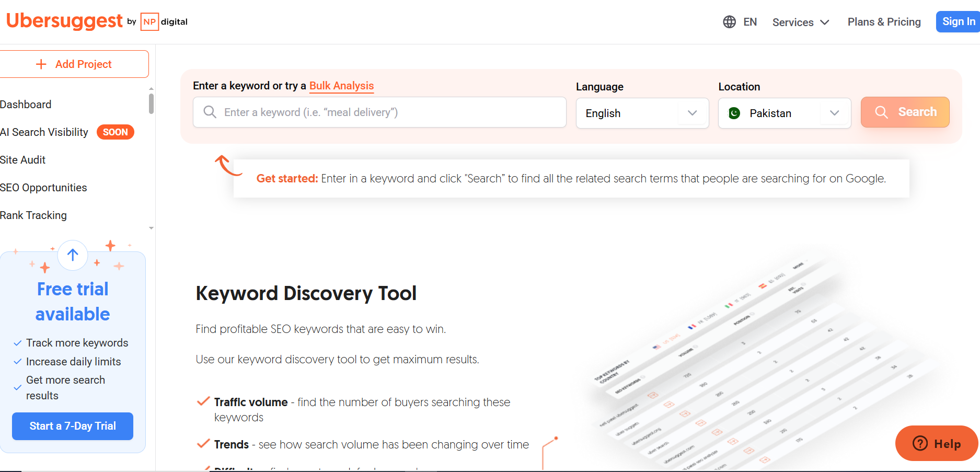Image resolution: width=980 pixels, height=472 pixels.
Task: Click the up-arrow circle above Free trial
Action: (73, 255)
